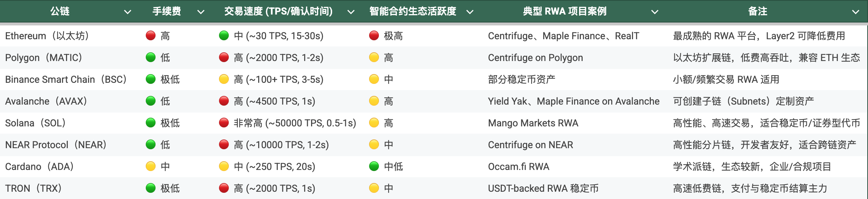Click the green dot in Ethereum 交易速度 cell
The width and height of the screenshot is (868, 199).
(224, 36)
